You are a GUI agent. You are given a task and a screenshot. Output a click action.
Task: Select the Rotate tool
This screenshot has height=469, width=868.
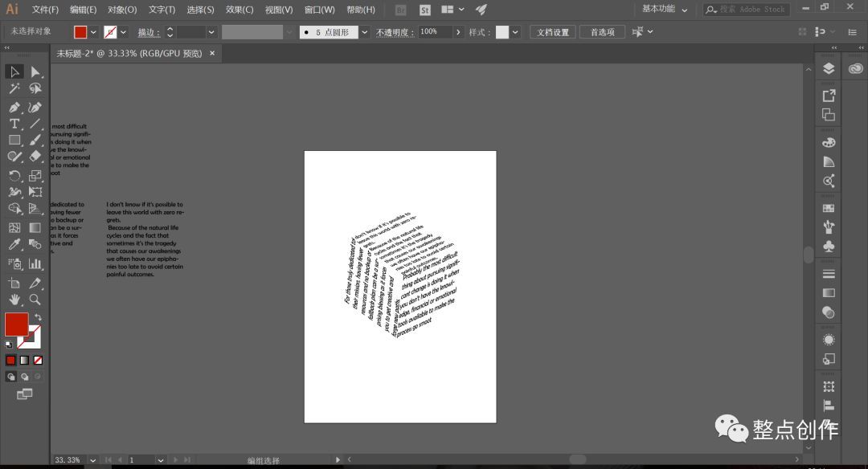coord(14,176)
